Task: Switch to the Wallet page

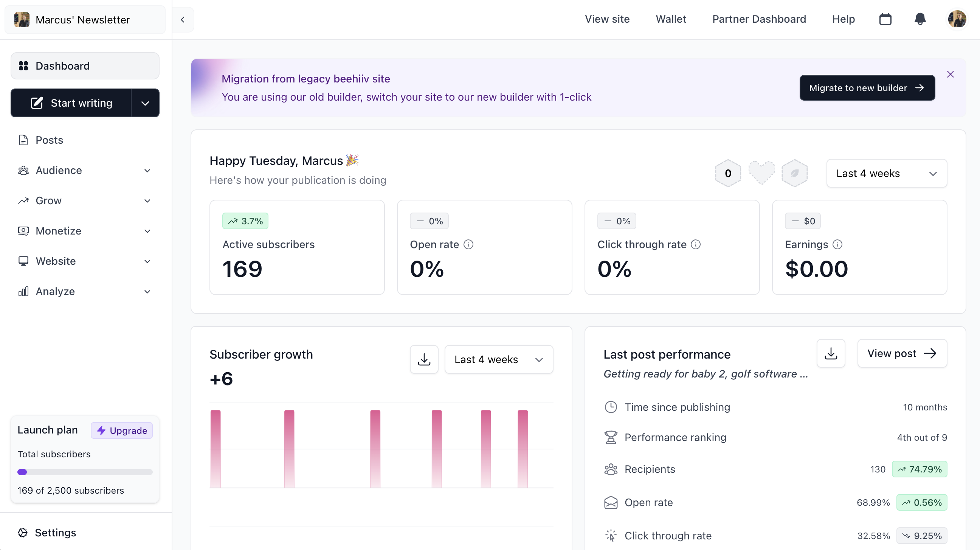Action: click(x=671, y=19)
